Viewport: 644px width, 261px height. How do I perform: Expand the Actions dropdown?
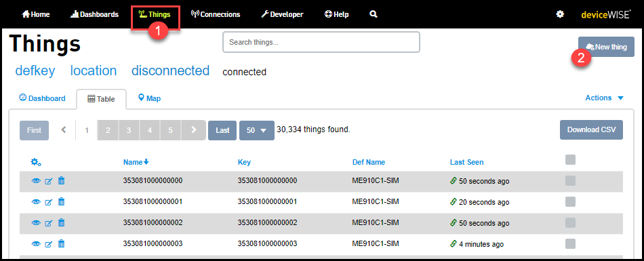point(604,98)
